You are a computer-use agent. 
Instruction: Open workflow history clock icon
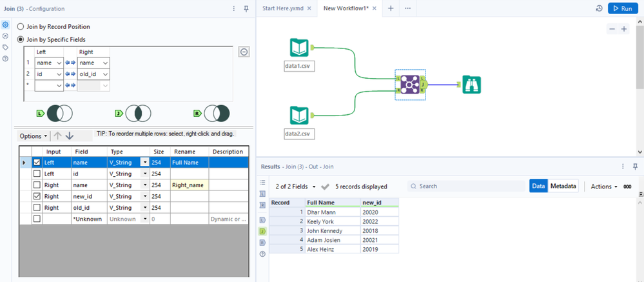pos(600,8)
